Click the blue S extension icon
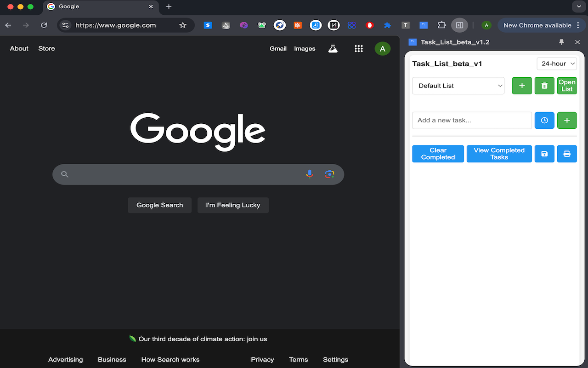The image size is (588, 368). click(x=208, y=25)
